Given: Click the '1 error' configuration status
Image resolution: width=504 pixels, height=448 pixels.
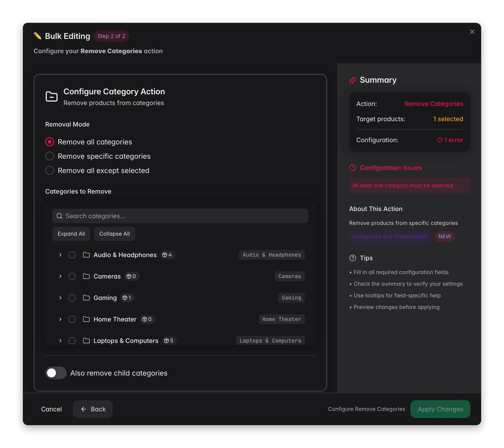Looking at the screenshot, I should tap(450, 140).
